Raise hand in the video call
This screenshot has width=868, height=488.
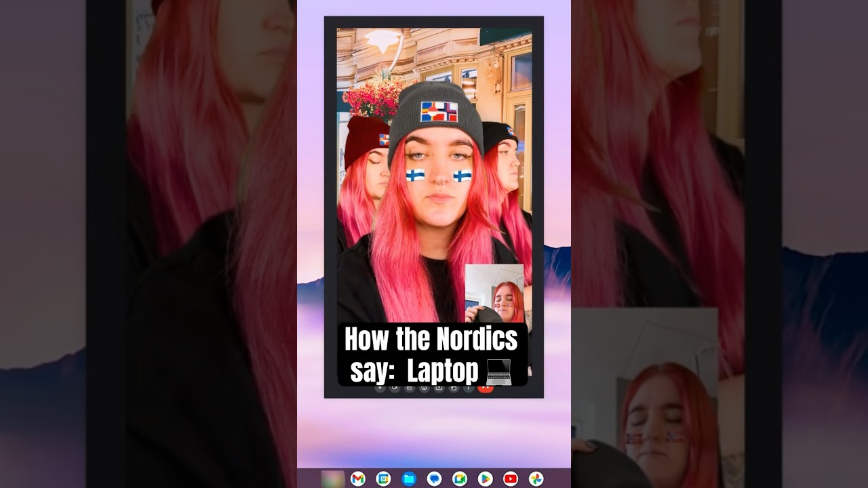tap(454, 388)
